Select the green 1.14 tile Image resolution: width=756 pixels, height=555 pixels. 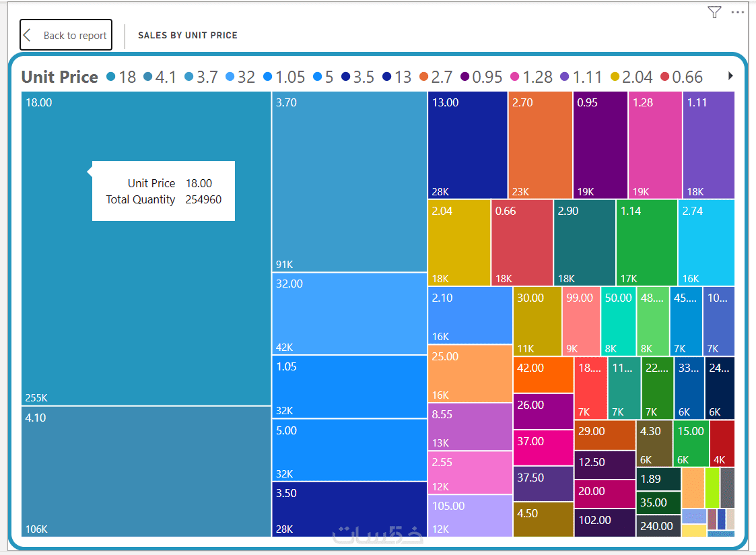click(x=646, y=242)
